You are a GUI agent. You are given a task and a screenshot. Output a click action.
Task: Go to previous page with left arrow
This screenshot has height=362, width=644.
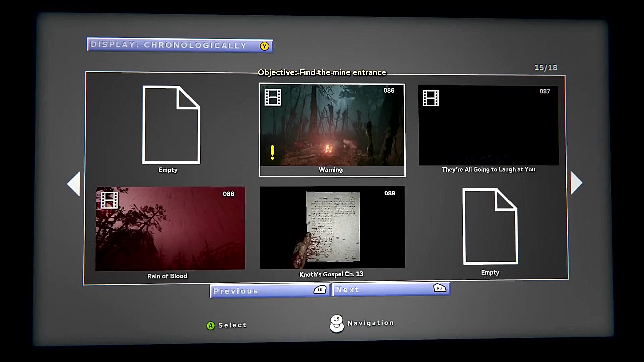[74, 184]
